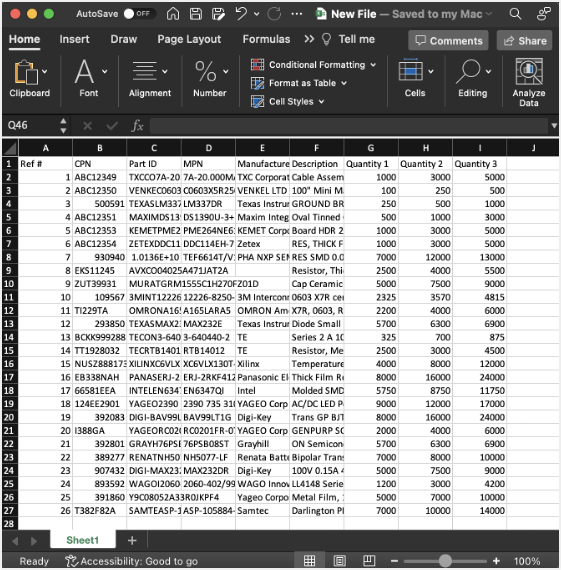Expand the formula bar with arrow

[554, 126]
